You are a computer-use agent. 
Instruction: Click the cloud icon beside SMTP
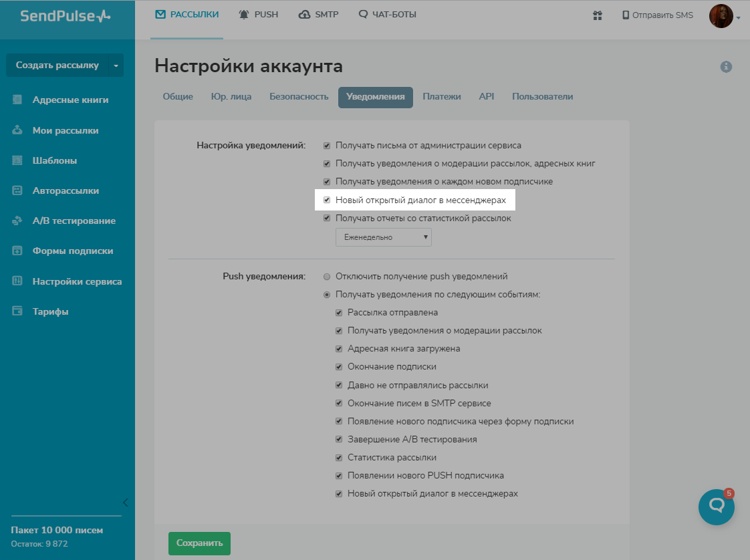tap(304, 14)
